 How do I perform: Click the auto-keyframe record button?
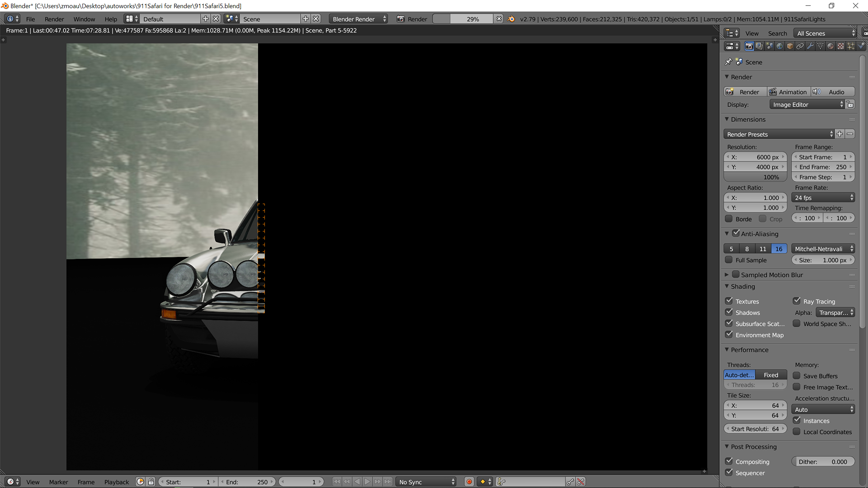point(469,482)
